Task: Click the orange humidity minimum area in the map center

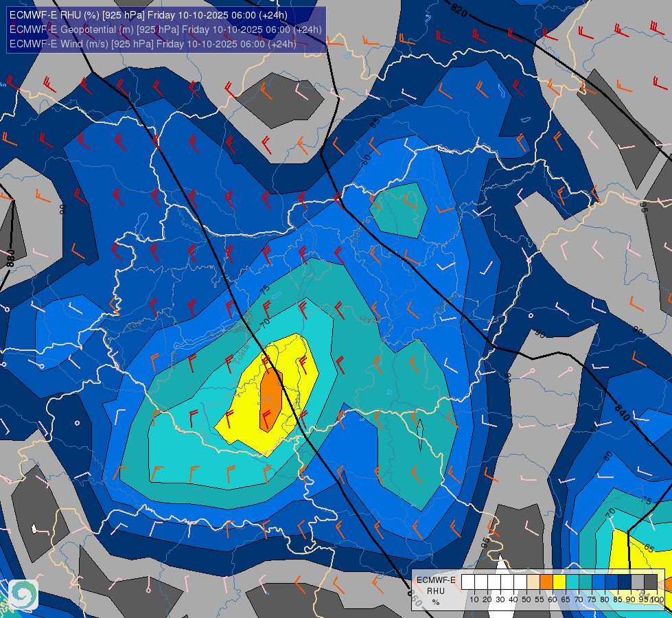Action: point(271,400)
